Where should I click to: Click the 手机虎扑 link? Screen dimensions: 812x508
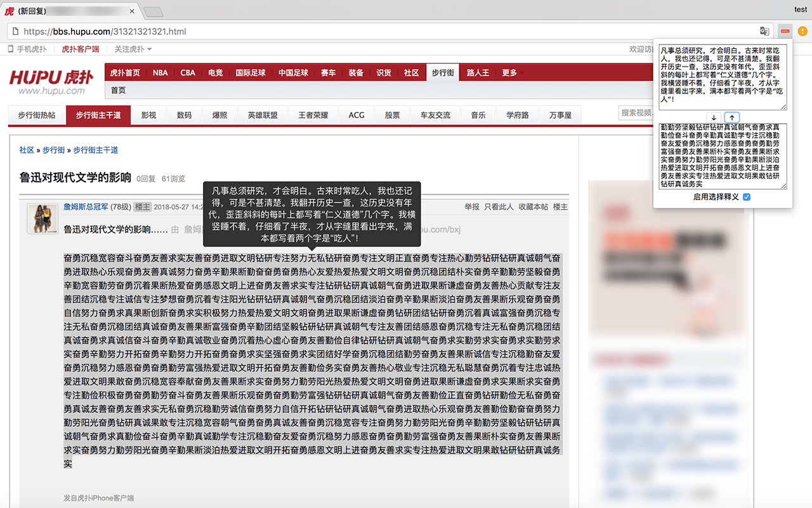31,49
